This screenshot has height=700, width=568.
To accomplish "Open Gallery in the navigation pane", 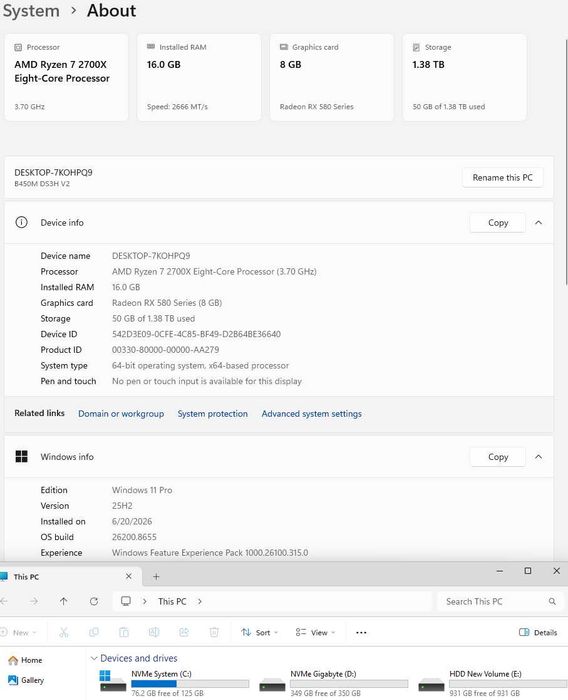I will point(26,680).
